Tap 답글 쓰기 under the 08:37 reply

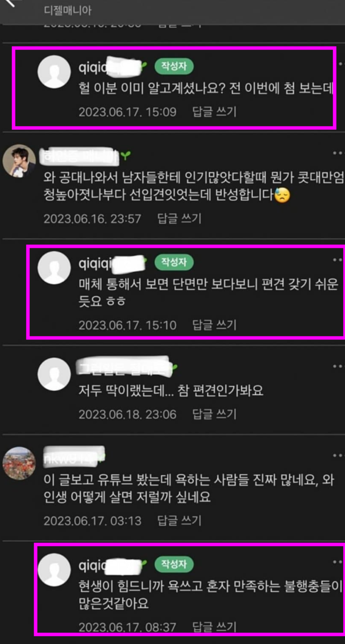(x=214, y=627)
